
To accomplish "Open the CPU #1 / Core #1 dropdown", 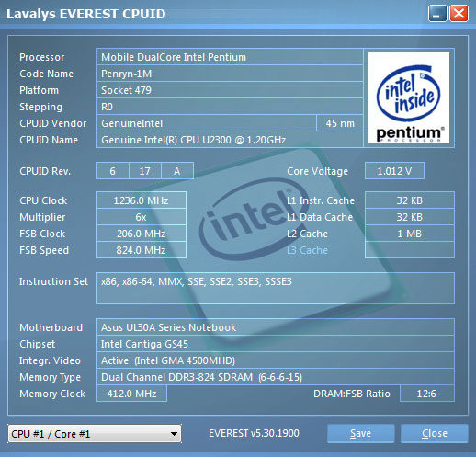I will tap(95, 434).
